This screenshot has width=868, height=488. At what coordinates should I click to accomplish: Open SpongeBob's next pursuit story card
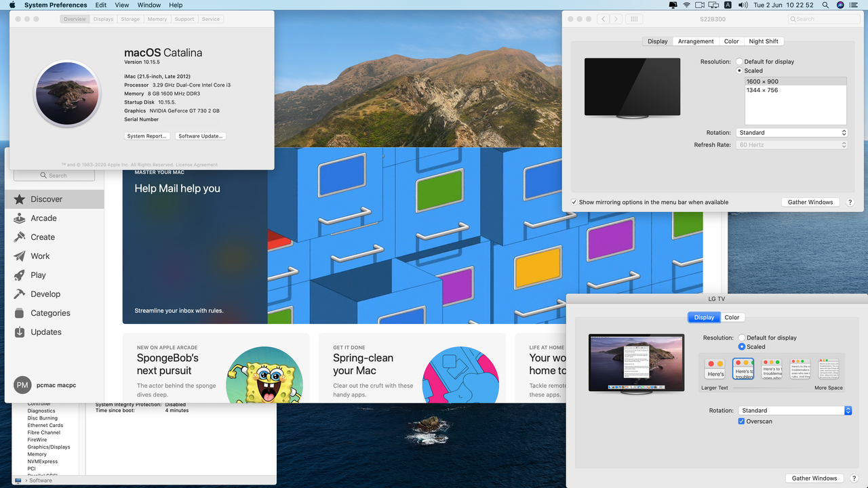(x=216, y=368)
